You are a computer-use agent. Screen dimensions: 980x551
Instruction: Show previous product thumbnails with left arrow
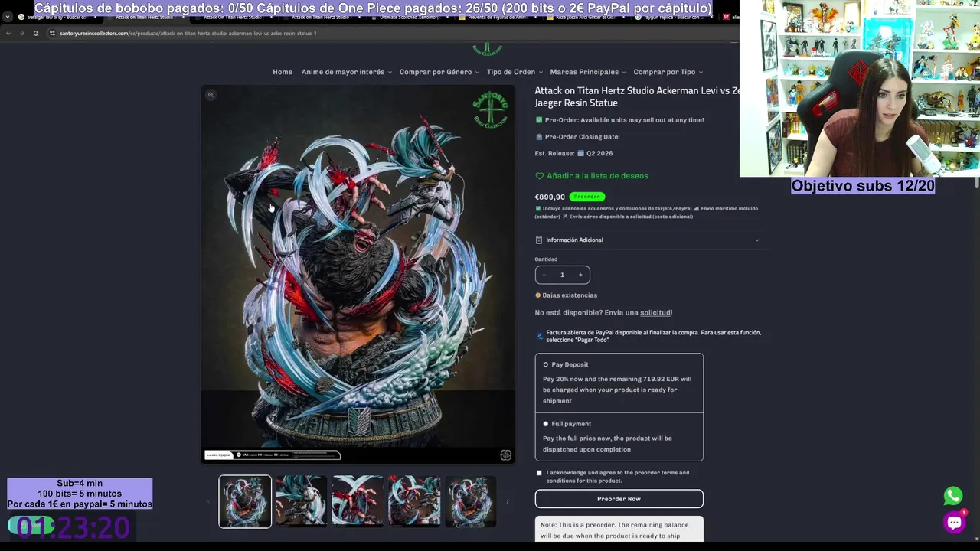(209, 502)
